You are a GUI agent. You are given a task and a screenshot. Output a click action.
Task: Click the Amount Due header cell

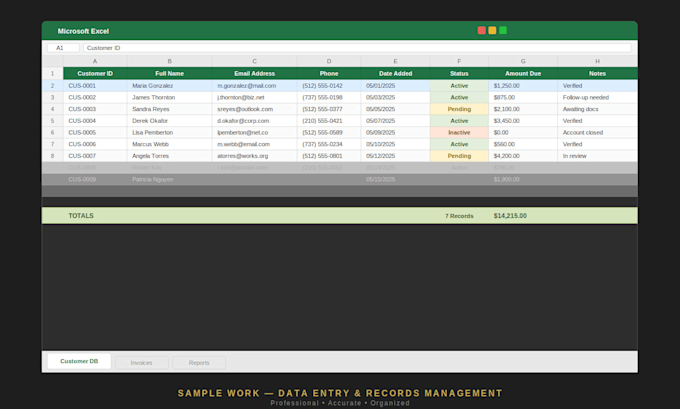click(x=523, y=73)
